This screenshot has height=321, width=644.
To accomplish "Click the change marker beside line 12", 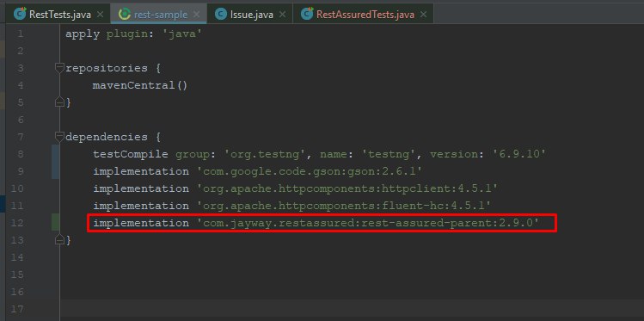I will point(55,222).
